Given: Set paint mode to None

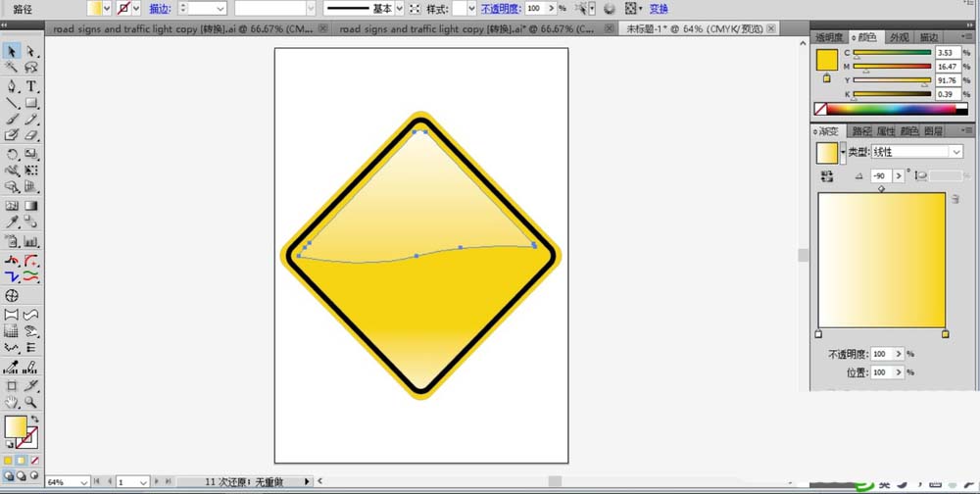Looking at the screenshot, I should pyautogui.click(x=34, y=461).
